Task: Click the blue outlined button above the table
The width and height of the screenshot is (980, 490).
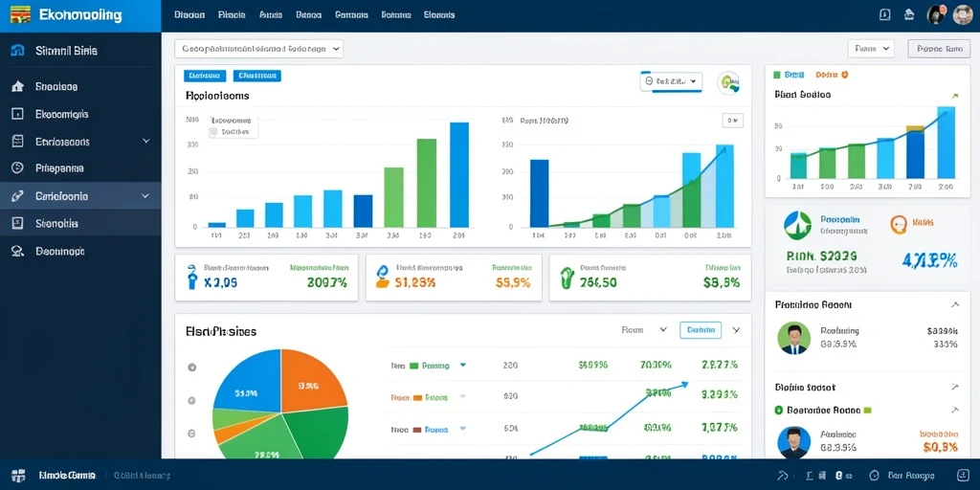Action: [700, 330]
